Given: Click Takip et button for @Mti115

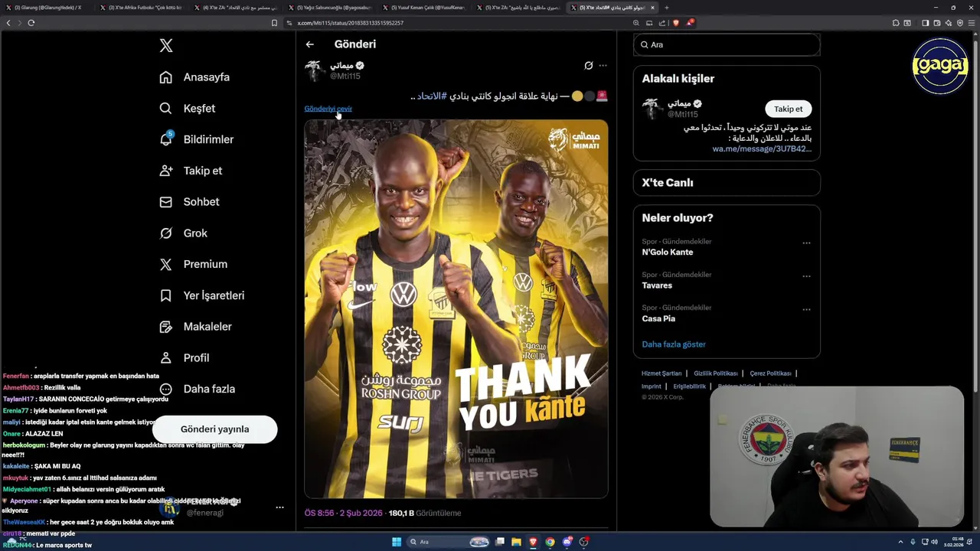Looking at the screenshot, I should pyautogui.click(x=788, y=109).
